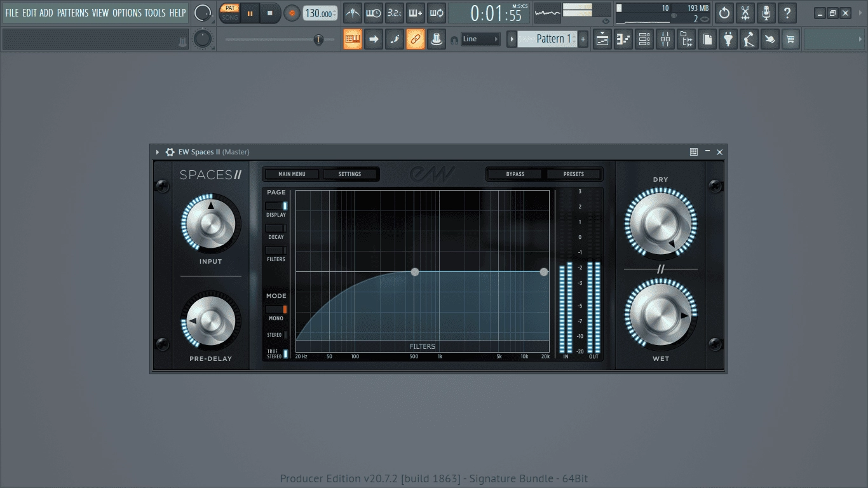
Task: Open the audio editor scissors icon
Action: coord(745,13)
